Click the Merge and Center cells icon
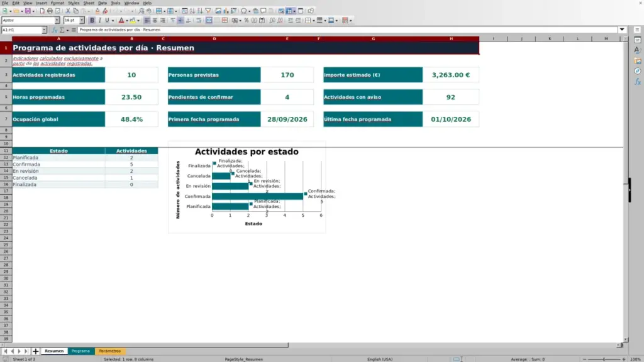 click(209, 21)
